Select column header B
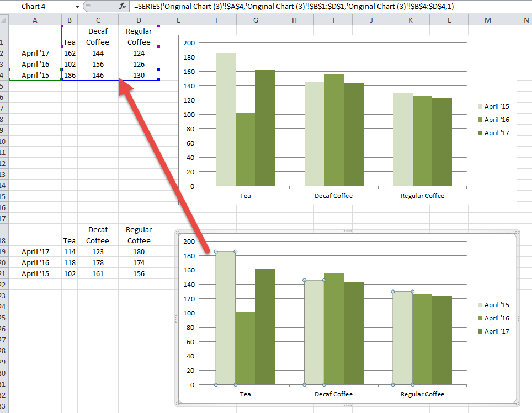This screenshot has height=413, width=532. (x=69, y=19)
